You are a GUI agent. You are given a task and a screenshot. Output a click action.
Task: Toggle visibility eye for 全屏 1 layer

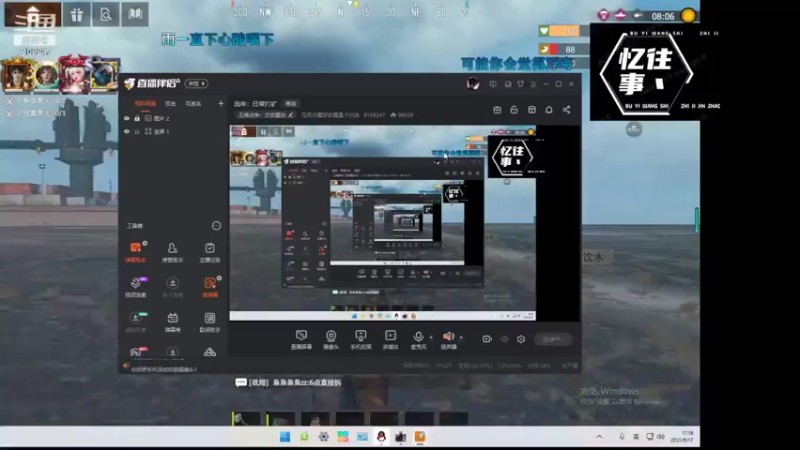point(127,131)
